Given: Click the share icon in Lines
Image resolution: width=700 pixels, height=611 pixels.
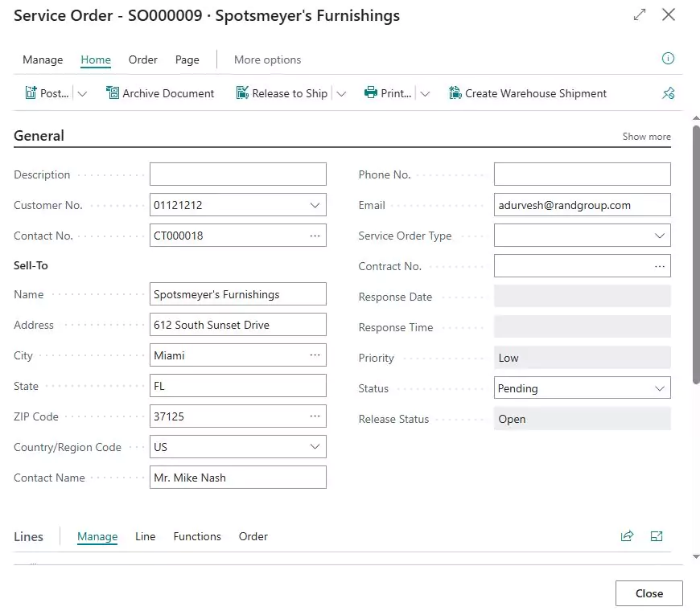Looking at the screenshot, I should click(x=627, y=536).
